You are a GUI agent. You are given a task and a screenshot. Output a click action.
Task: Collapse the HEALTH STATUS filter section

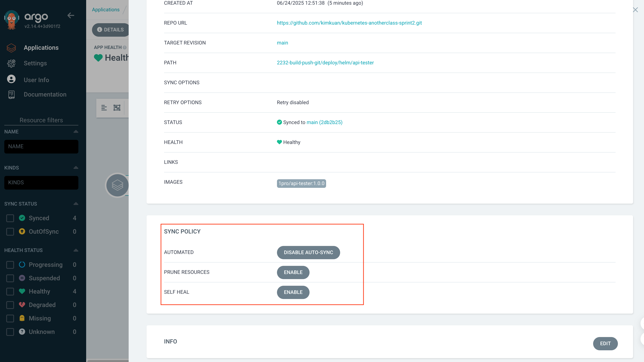point(76,250)
